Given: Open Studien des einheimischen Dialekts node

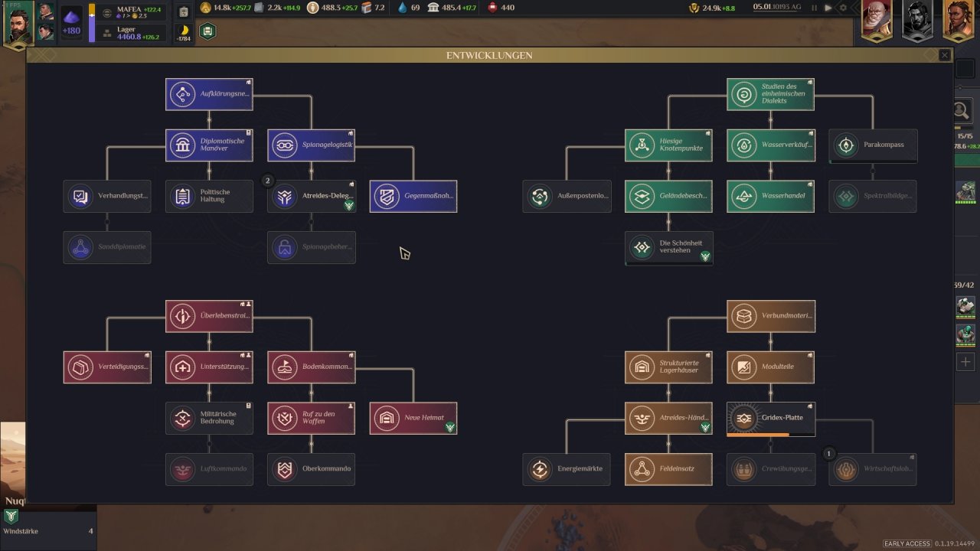Looking at the screenshot, I should [770, 94].
